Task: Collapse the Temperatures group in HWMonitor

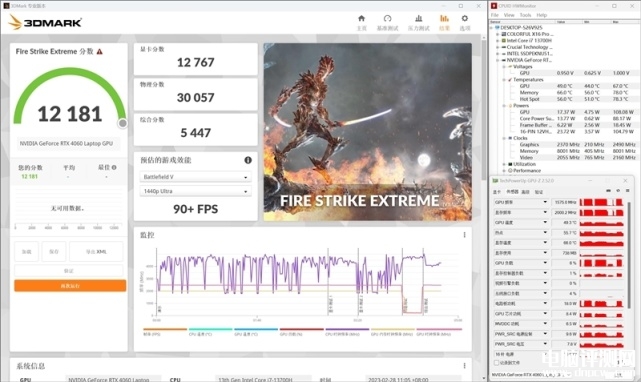Action: (x=504, y=80)
